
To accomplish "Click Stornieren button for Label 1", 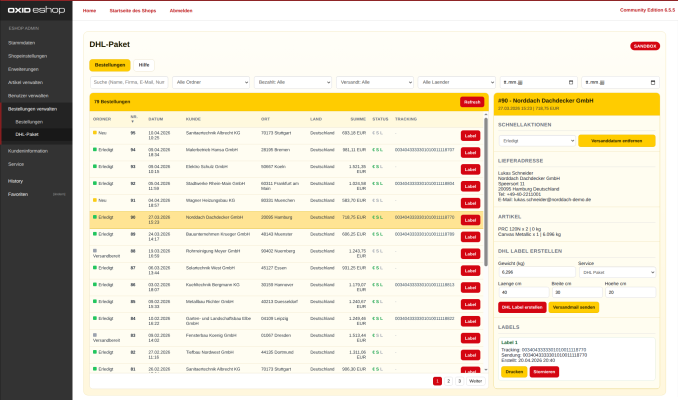I will coord(544,372).
